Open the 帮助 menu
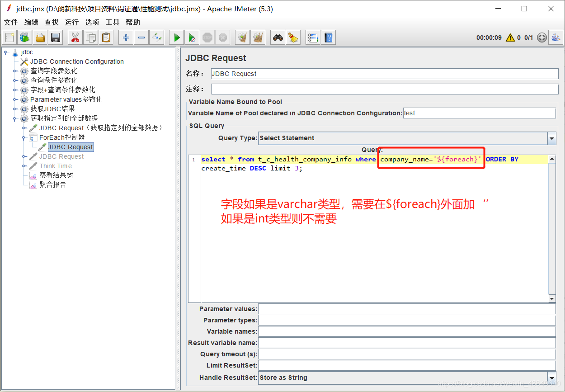This screenshot has height=392, width=565. [133, 22]
